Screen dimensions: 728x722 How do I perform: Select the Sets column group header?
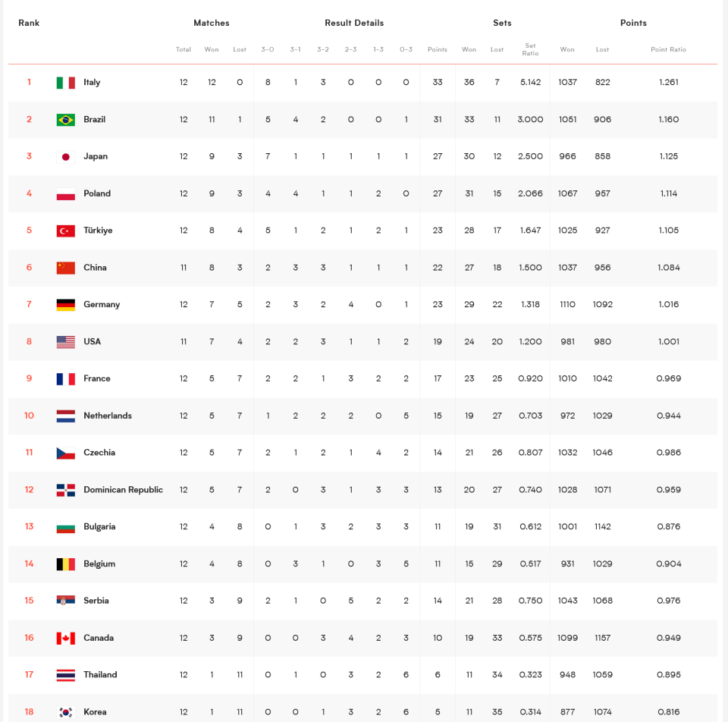502,23
